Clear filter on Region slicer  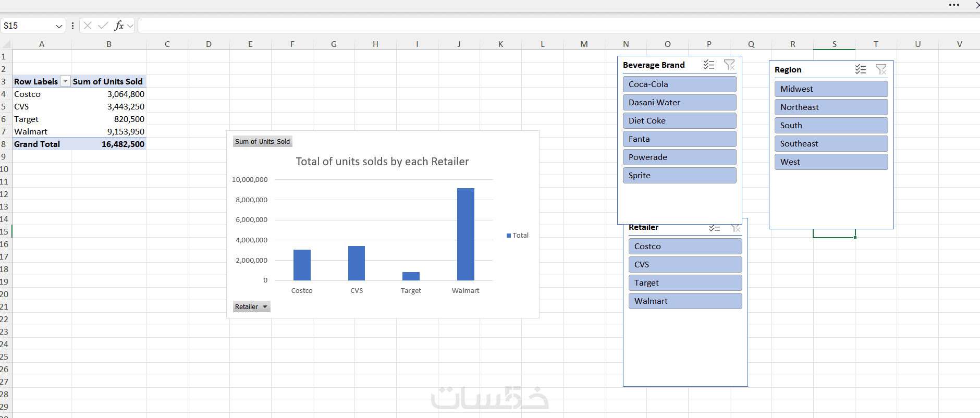click(x=881, y=69)
